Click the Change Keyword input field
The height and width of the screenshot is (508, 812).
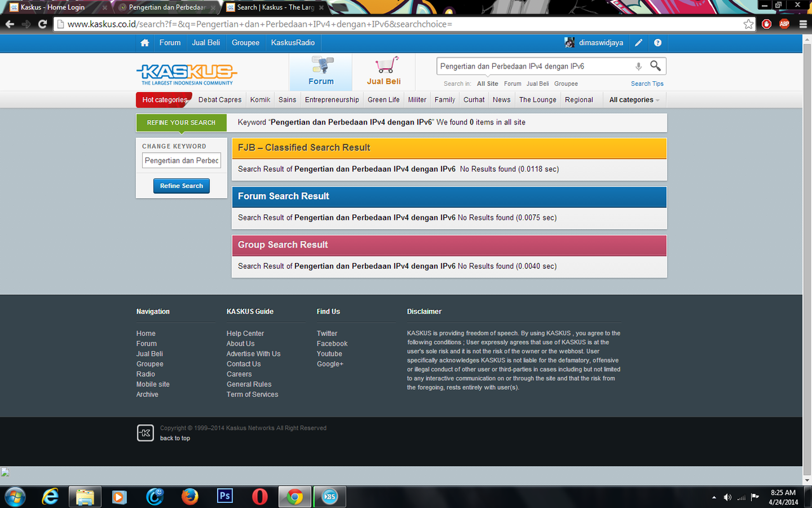[x=181, y=161]
